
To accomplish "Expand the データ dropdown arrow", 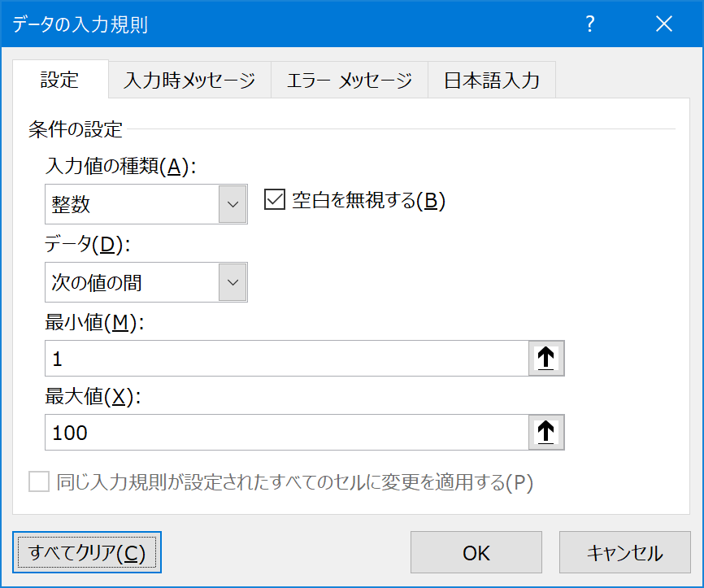I will 232,282.
